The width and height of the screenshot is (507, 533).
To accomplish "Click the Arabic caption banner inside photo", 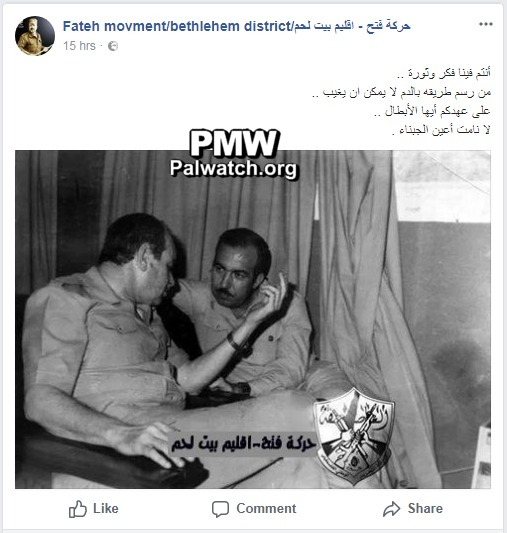I will [243, 443].
